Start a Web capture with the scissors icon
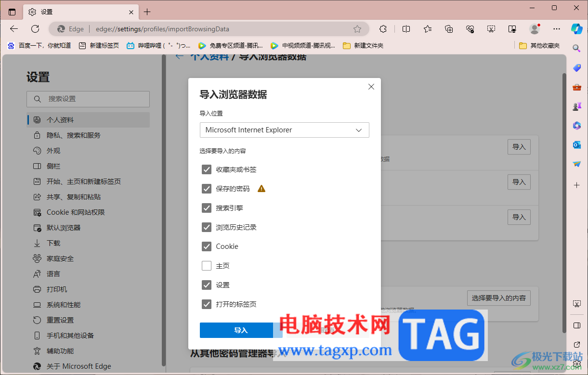The height and width of the screenshot is (375, 588). coord(491,29)
